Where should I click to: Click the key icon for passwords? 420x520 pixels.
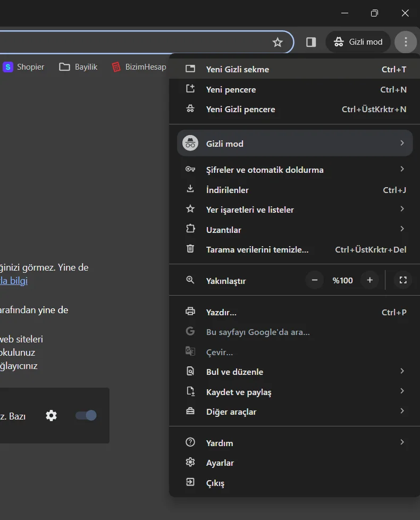pyautogui.click(x=190, y=169)
